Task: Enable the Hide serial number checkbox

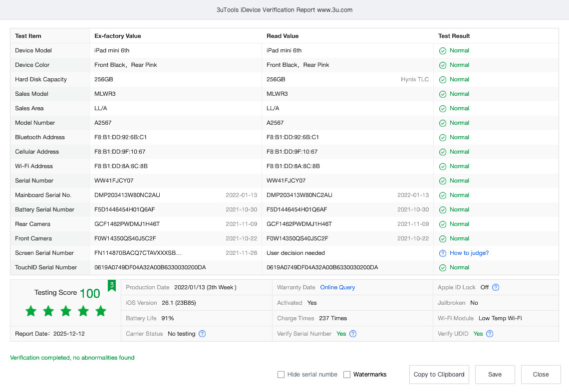Action: pos(281,375)
